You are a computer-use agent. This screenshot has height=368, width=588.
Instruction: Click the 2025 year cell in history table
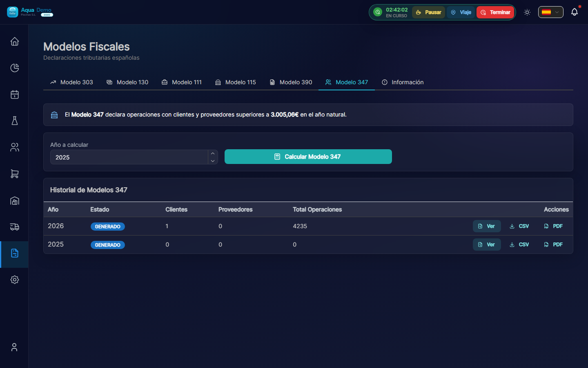pyautogui.click(x=56, y=245)
